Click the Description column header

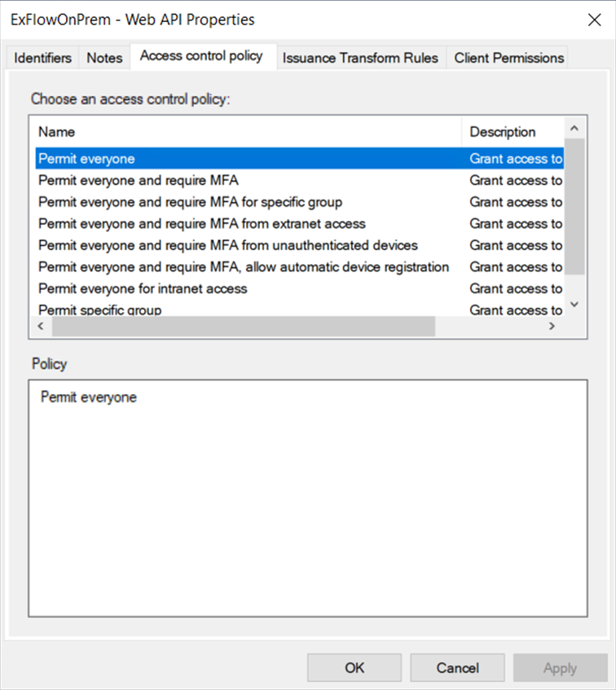tap(513, 132)
